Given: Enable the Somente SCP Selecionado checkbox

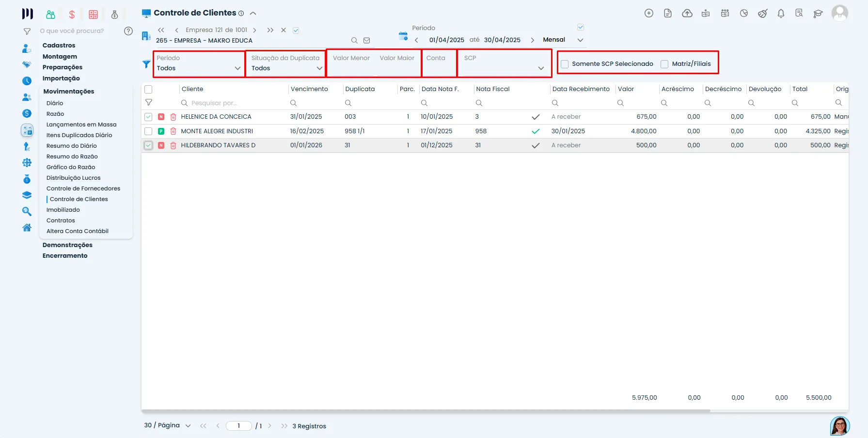Looking at the screenshot, I should pyautogui.click(x=565, y=64).
